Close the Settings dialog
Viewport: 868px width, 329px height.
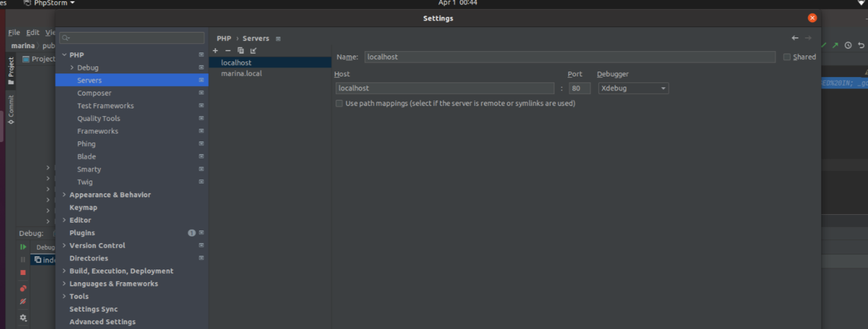tap(812, 18)
